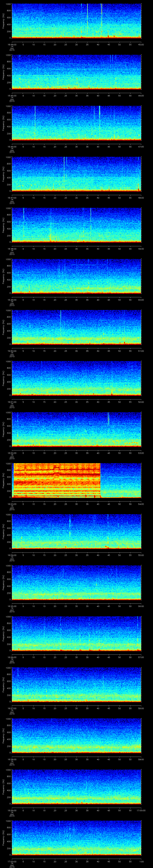Screen dimensions: 153x868
Task: Click the 16:56:00 time label
Action: click(12, 657)
